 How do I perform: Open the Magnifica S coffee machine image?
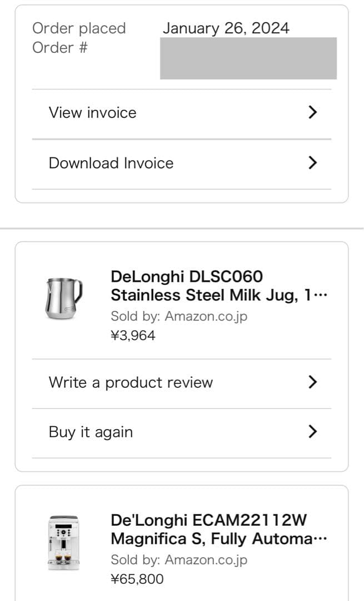pyautogui.click(x=63, y=543)
